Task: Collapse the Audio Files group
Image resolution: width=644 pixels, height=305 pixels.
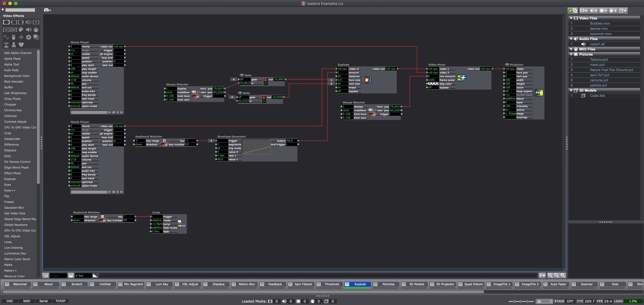Action: click(571, 39)
